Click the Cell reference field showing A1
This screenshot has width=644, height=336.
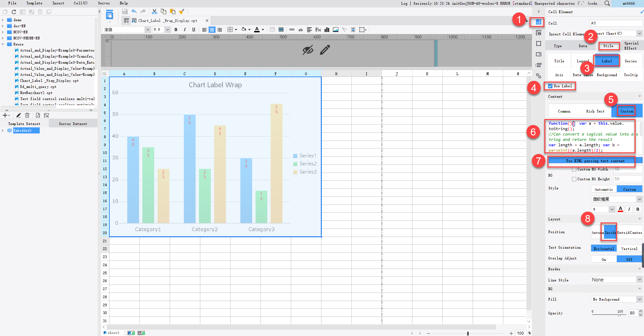pos(616,23)
